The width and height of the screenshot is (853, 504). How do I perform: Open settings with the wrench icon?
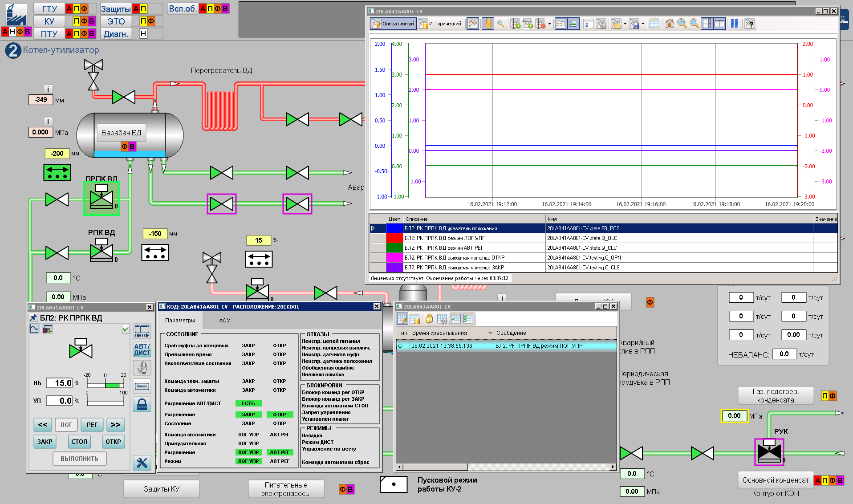click(142, 463)
